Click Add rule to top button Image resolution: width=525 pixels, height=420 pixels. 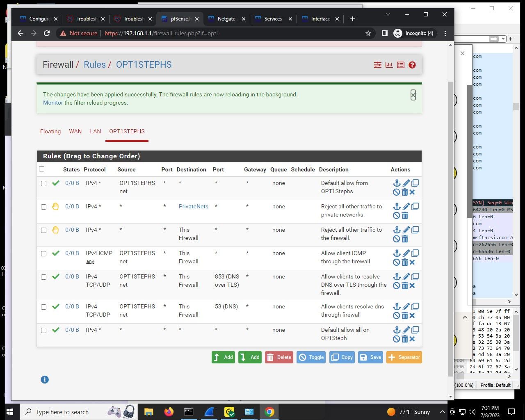point(223,357)
